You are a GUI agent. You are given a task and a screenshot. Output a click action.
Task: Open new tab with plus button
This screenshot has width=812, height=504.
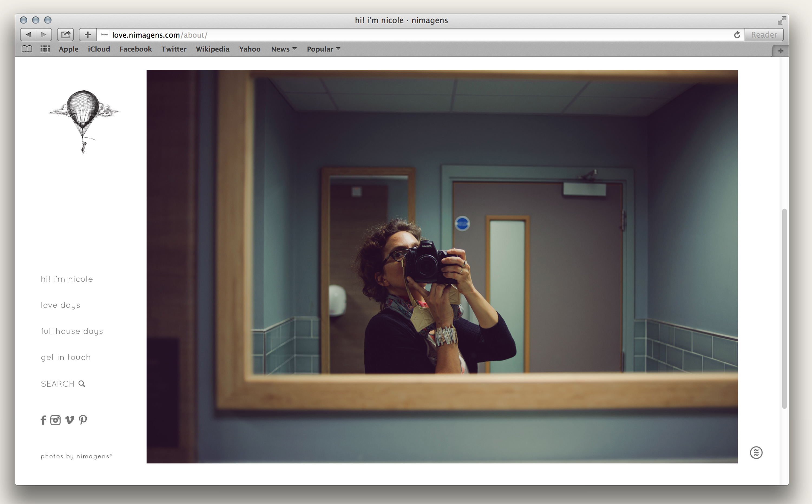(x=781, y=51)
